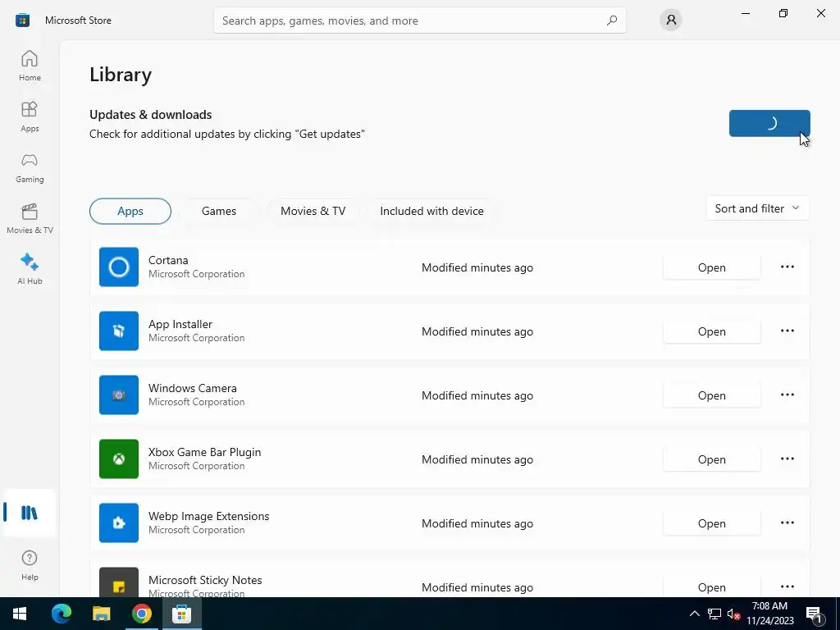Focus the Search apps, games, movies field

pos(419,21)
